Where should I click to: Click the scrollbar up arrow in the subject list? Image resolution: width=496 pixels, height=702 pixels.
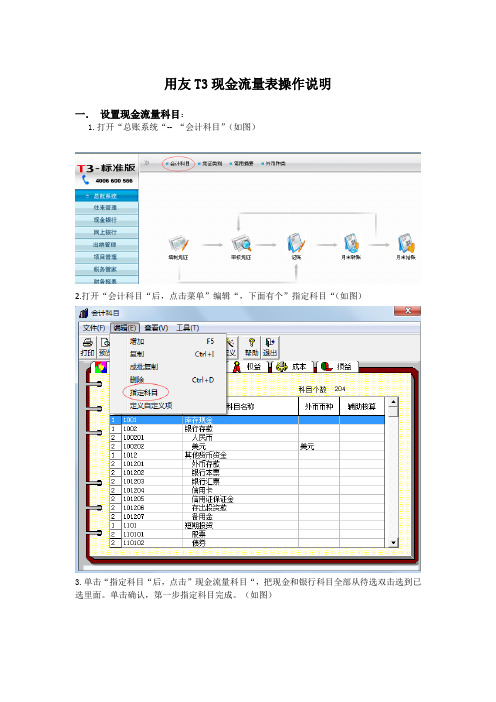(393, 402)
